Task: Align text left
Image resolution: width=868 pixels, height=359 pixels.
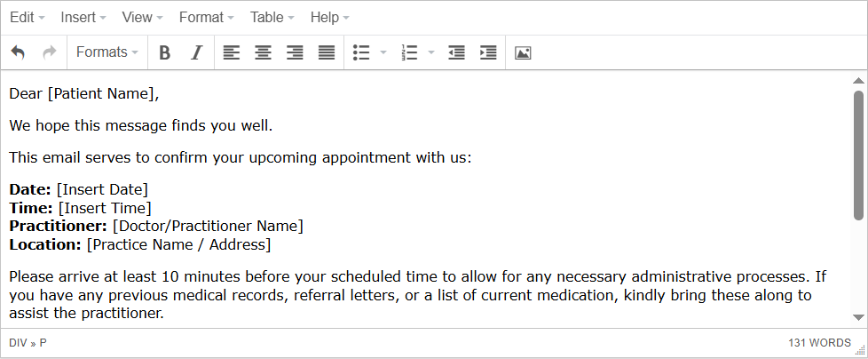Action: point(231,52)
